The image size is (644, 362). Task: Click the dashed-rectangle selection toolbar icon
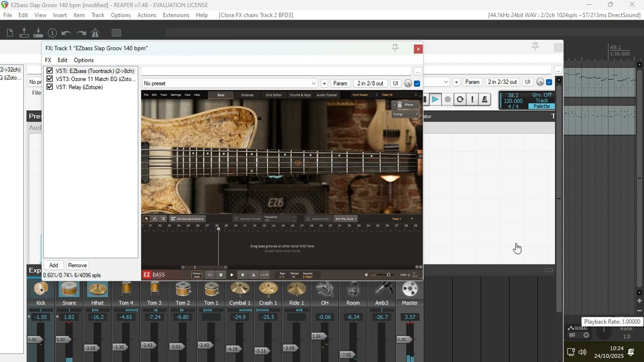[x=116, y=33]
